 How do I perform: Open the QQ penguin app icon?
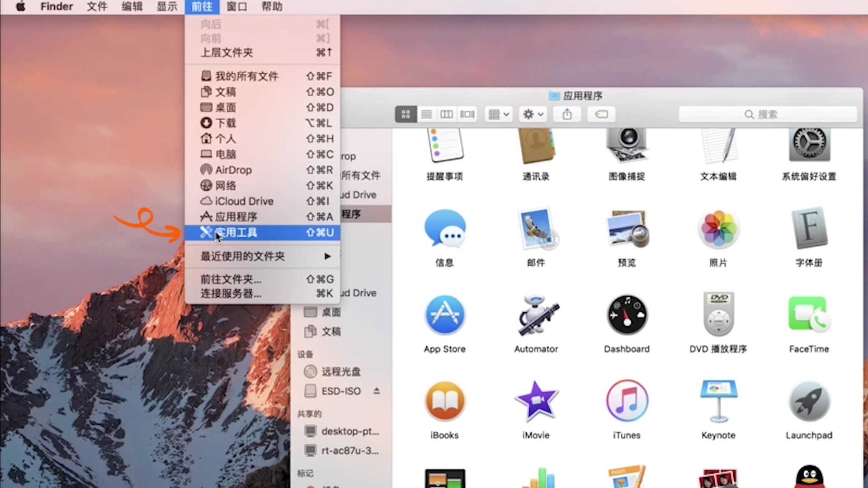[809, 477]
